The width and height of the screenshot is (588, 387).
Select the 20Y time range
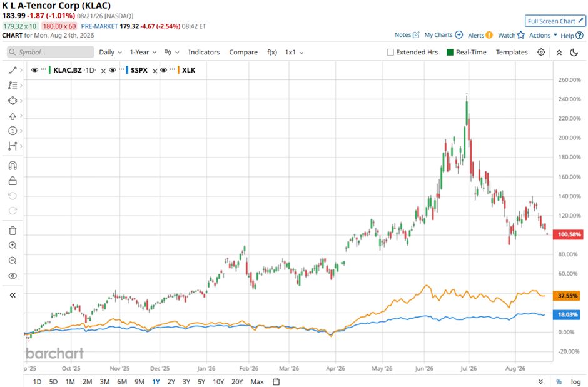(237, 382)
